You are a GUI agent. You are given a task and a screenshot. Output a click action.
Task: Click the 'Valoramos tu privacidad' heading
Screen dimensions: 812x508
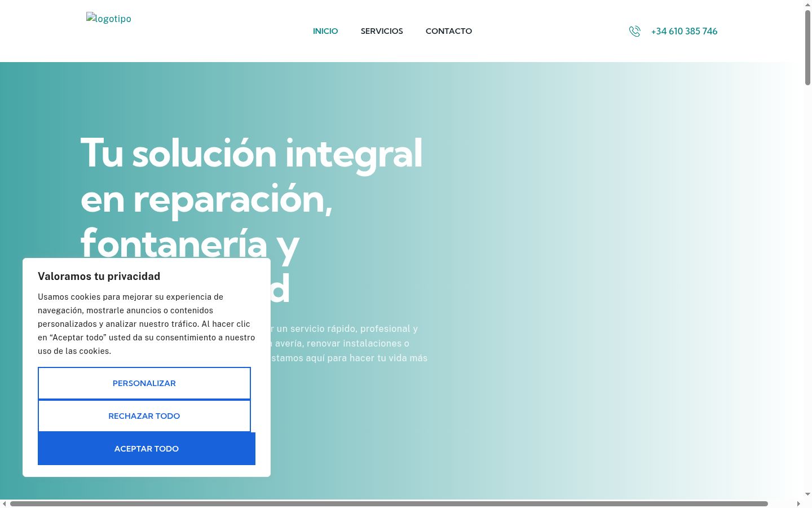point(99,276)
